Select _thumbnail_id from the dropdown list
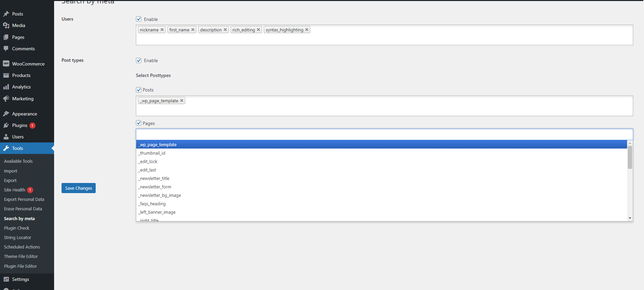 coord(152,153)
